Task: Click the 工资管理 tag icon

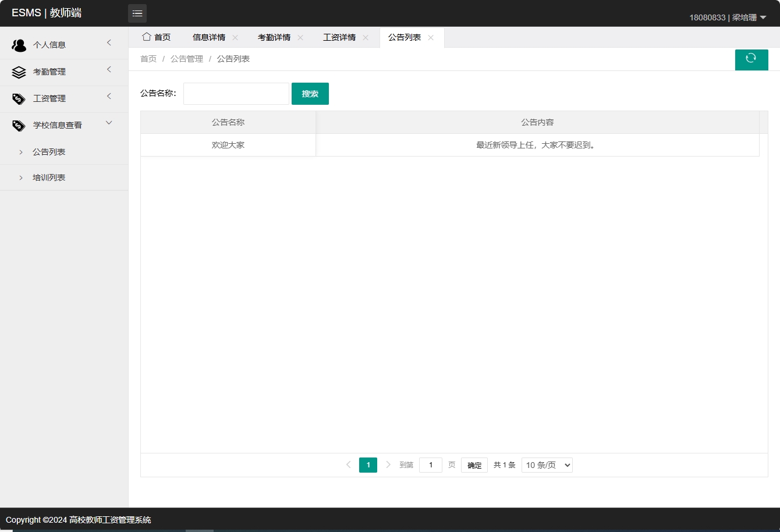Action: point(19,98)
